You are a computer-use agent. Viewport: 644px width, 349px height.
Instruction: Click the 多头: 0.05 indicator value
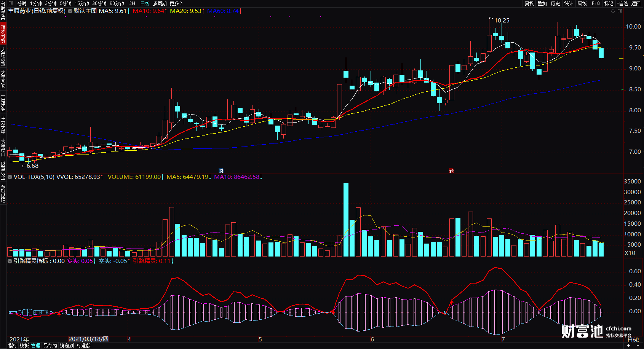pos(81,261)
